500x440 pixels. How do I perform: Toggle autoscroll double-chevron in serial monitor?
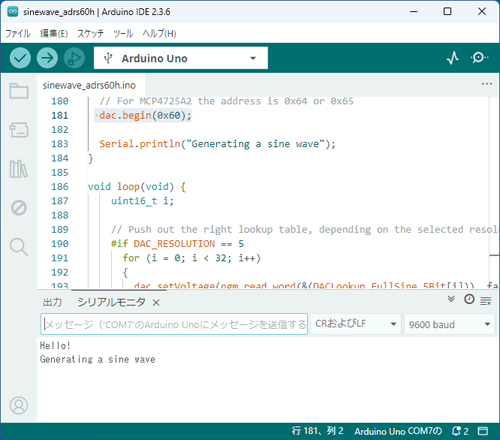[x=451, y=299]
